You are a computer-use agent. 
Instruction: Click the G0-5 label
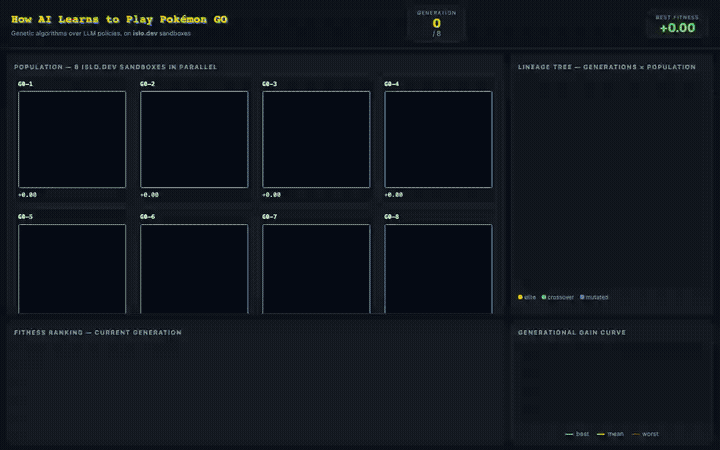(25, 217)
